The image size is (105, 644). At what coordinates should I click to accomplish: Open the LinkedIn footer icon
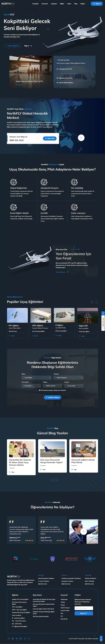(x=21, y=639)
